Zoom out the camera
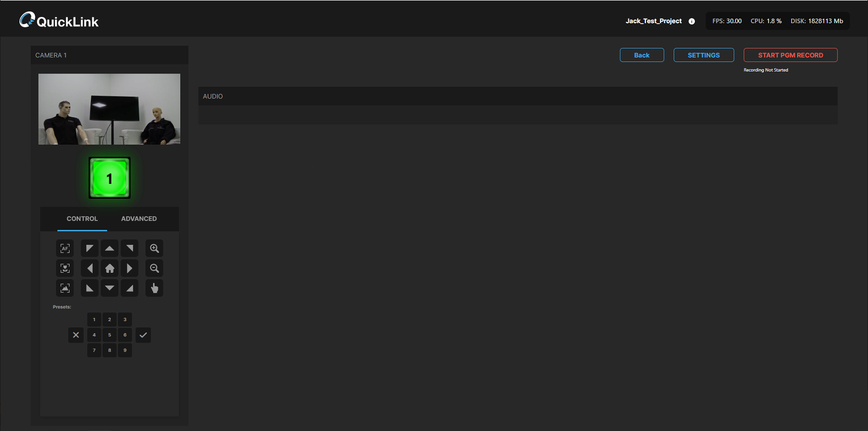Viewport: 868px width, 431px height. click(154, 268)
